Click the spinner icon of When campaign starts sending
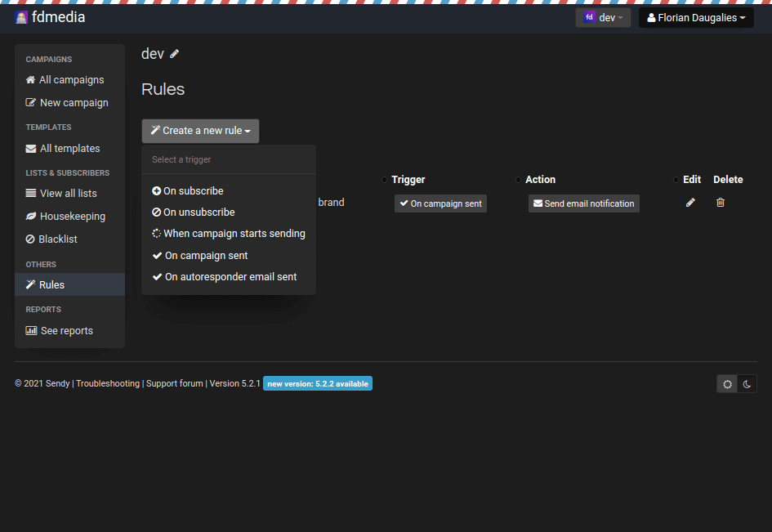 pos(157,234)
